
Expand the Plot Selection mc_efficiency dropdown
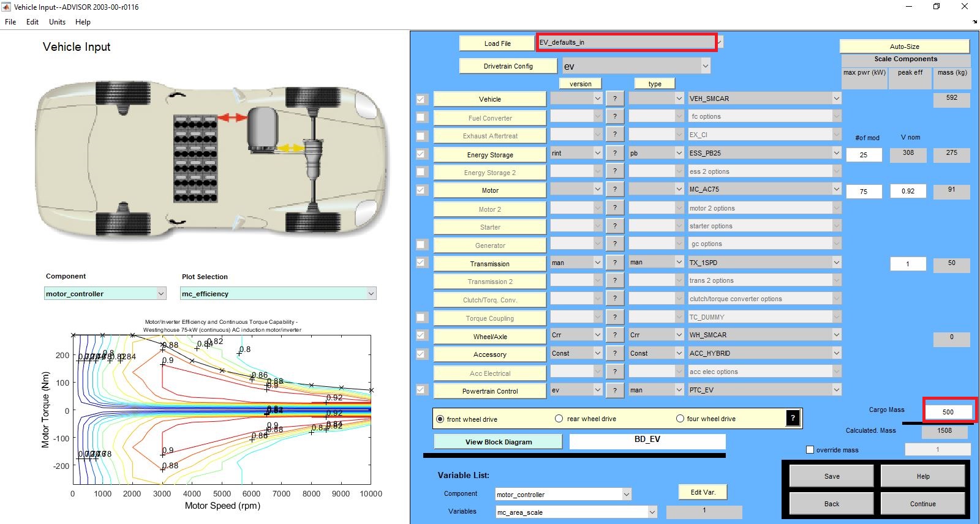pyautogui.click(x=278, y=294)
